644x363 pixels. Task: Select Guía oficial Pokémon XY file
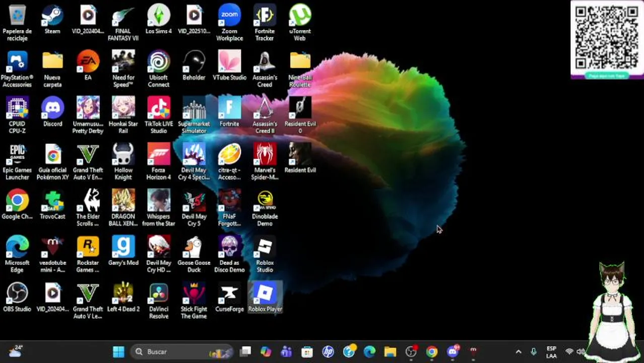pos(52,162)
